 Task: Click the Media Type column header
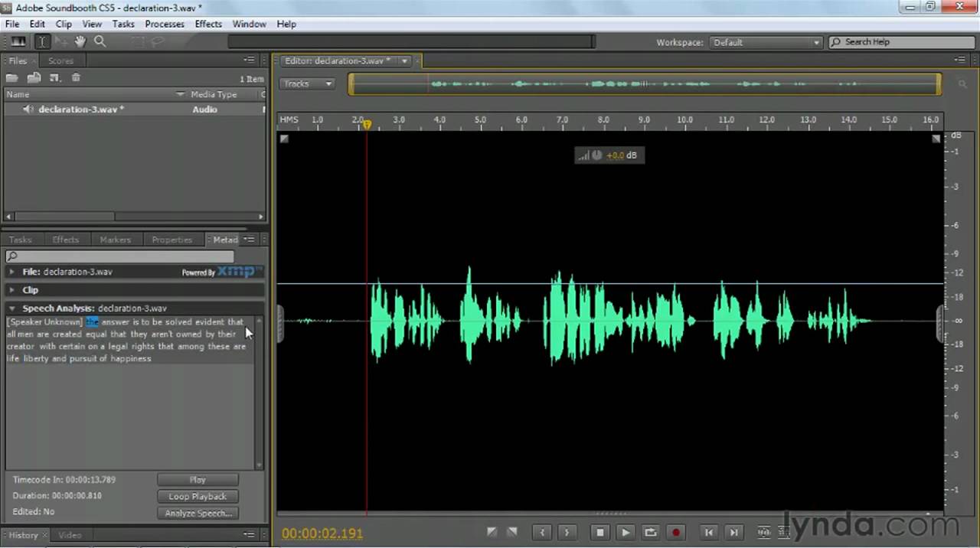click(x=214, y=94)
